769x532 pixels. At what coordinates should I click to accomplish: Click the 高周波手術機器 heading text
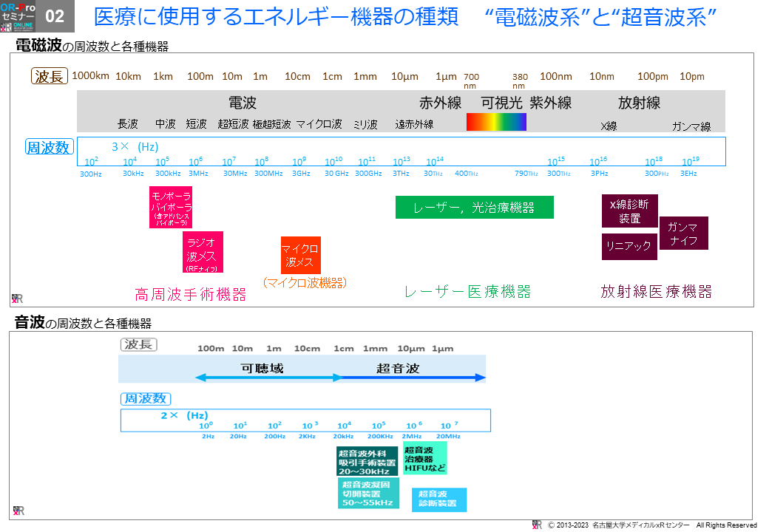(190, 294)
